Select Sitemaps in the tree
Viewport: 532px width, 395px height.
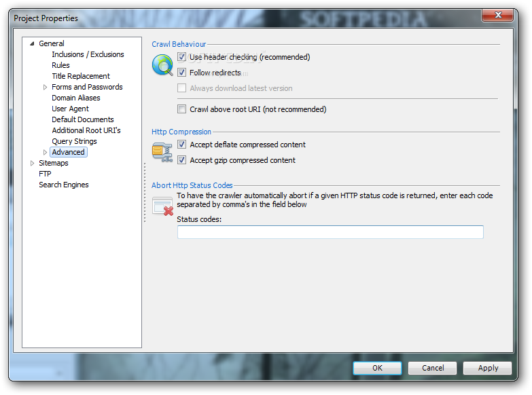tap(53, 163)
